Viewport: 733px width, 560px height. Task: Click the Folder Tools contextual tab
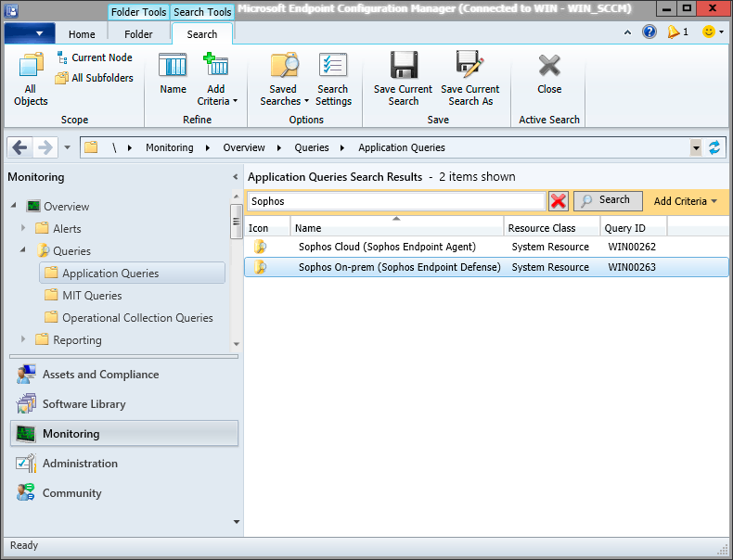[138, 12]
